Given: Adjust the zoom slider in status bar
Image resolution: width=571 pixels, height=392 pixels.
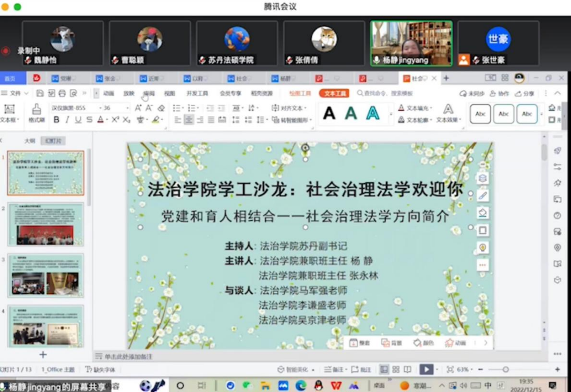Looking at the screenshot, I should point(505,370).
